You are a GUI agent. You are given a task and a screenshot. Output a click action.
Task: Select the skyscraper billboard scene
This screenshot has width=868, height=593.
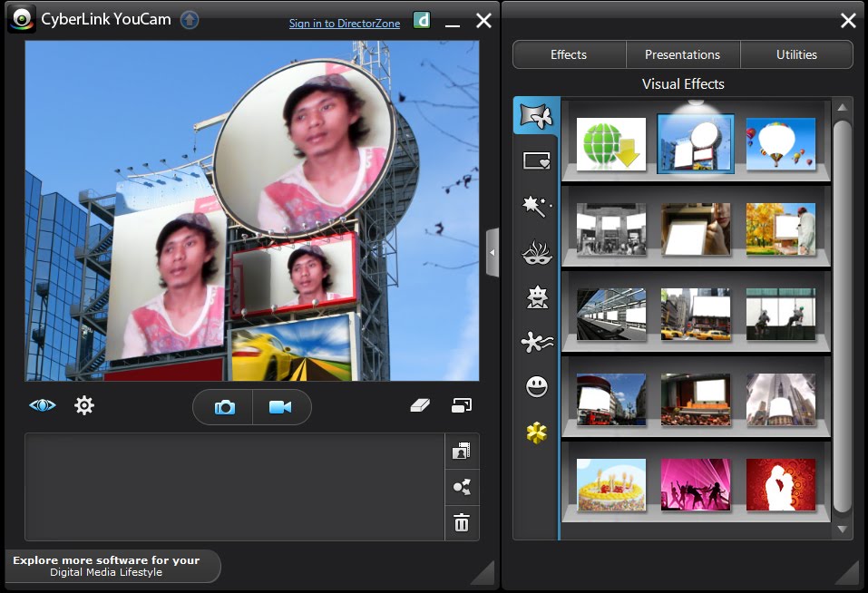781,399
